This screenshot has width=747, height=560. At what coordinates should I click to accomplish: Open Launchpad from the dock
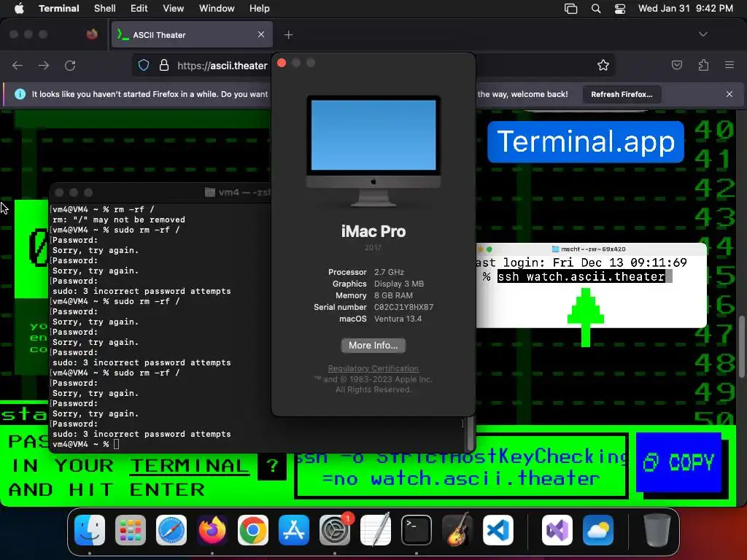click(x=131, y=530)
